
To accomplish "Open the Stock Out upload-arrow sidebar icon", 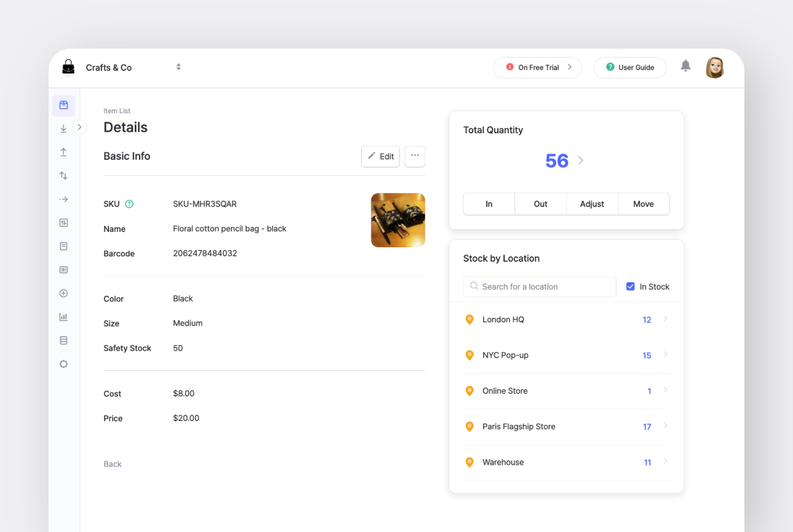I will pyautogui.click(x=64, y=152).
